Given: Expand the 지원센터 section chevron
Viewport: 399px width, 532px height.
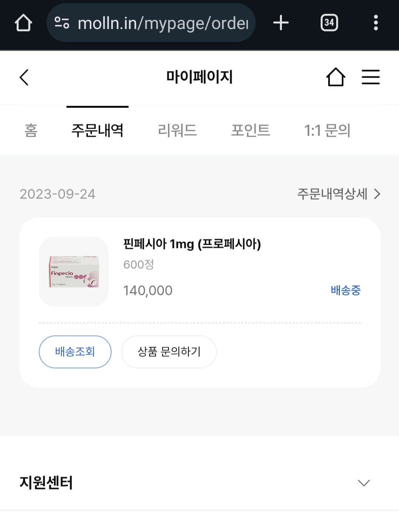Looking at the screenshot, I should pyautogui.click(x=364, y=483).
